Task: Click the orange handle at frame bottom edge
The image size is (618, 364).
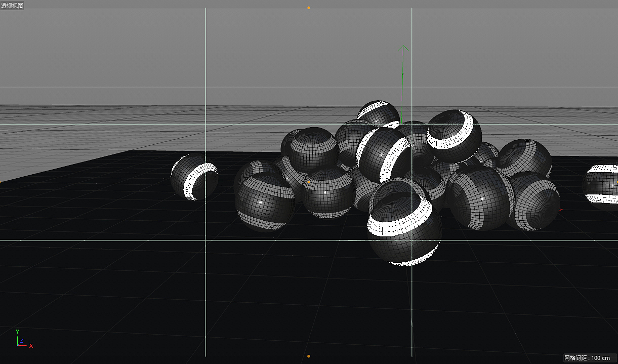Action: coord(309,356)
